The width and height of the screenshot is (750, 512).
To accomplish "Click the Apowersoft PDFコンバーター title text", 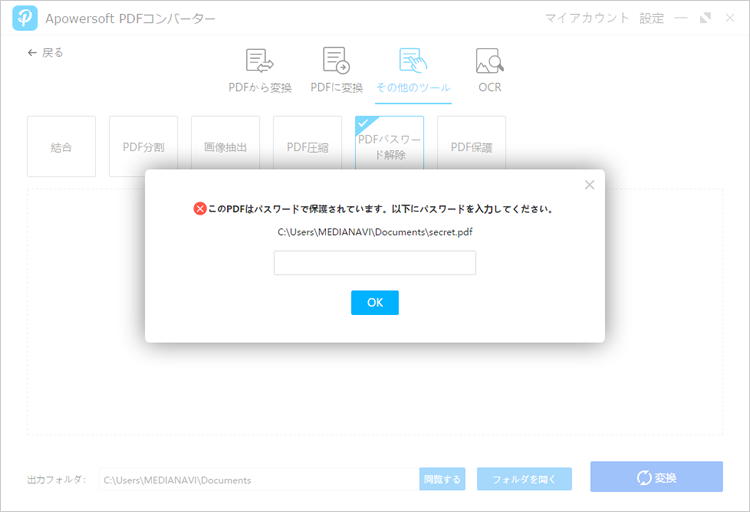I will click(130, 19).
